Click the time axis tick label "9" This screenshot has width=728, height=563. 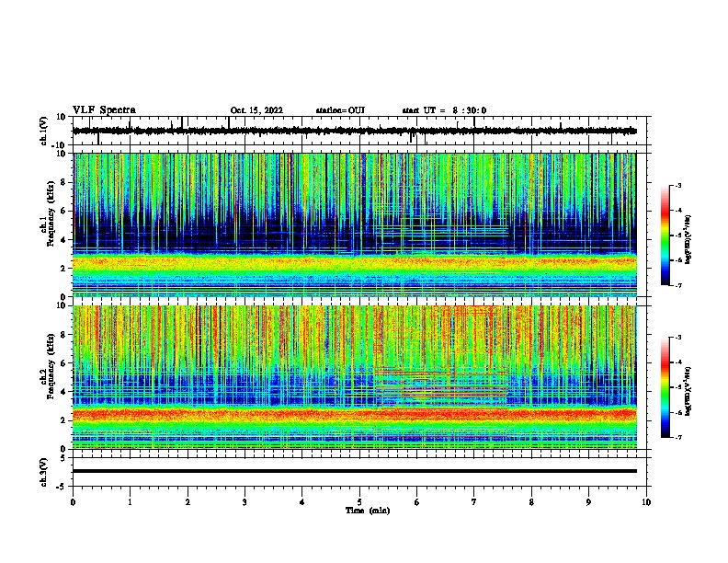588,502
